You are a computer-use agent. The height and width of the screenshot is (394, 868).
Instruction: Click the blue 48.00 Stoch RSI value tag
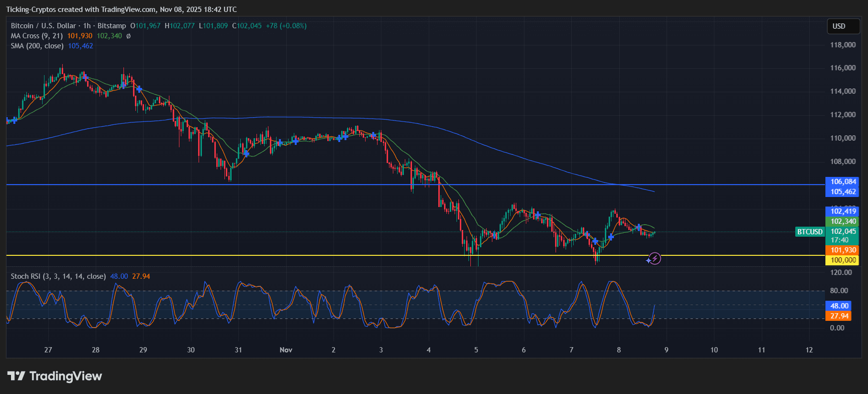(839, 306)
